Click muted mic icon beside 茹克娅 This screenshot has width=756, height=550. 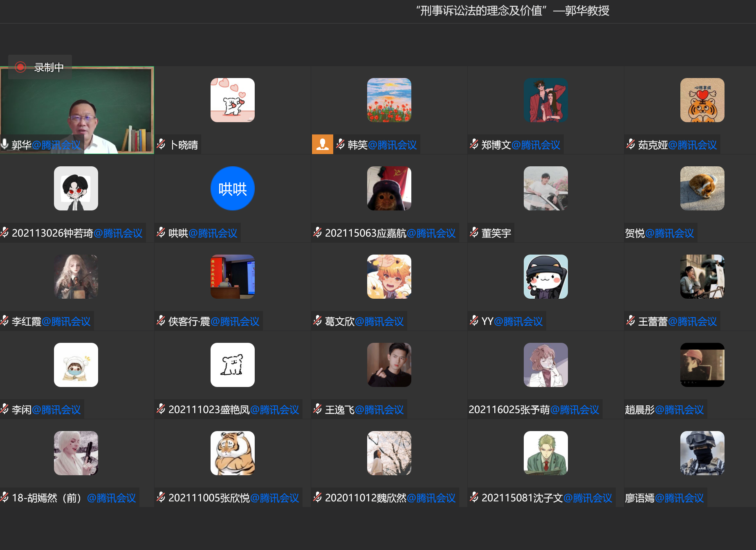(630, 144)
